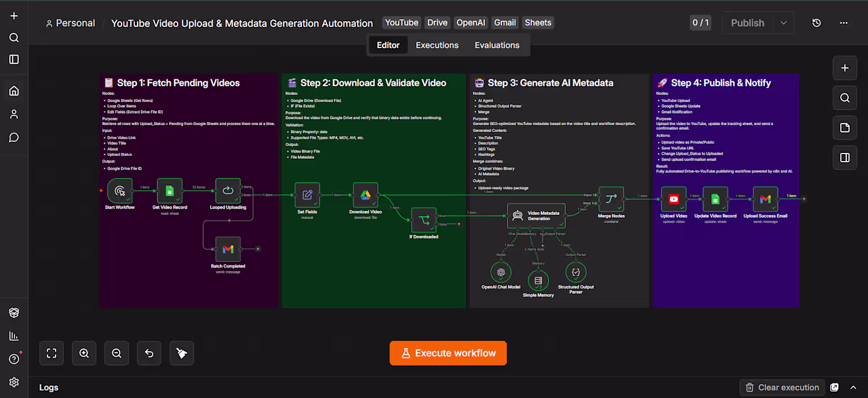
Task: Select the Start Workflow trigger node
Action: [120, 191]
